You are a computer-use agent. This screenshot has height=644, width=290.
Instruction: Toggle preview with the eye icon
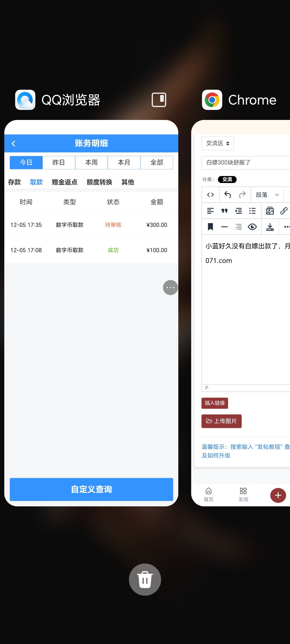pyautogui.click(x=252, y=227)
